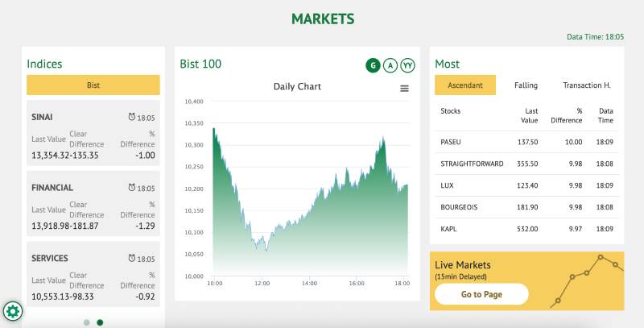Viewport: 644px width, 328px height.
Task: Switch chart to the A period
Action: 390,65
